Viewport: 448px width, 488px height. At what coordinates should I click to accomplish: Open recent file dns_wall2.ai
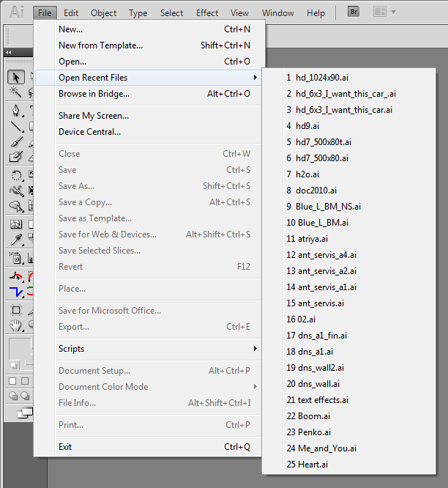coord(349,368)
